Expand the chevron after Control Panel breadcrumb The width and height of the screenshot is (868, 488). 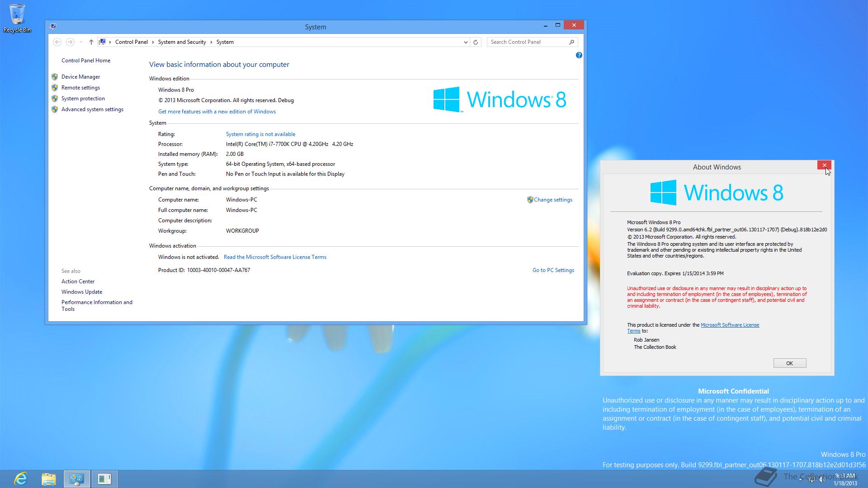point(153,42)
